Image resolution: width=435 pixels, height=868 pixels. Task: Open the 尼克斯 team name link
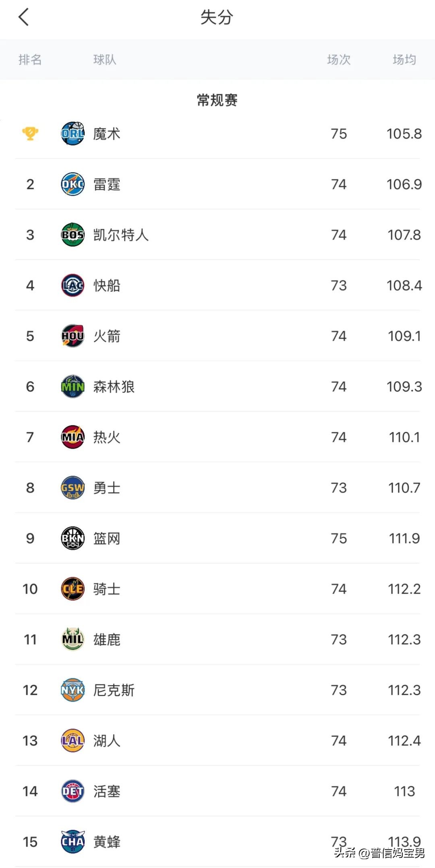[x=114, y=690]
